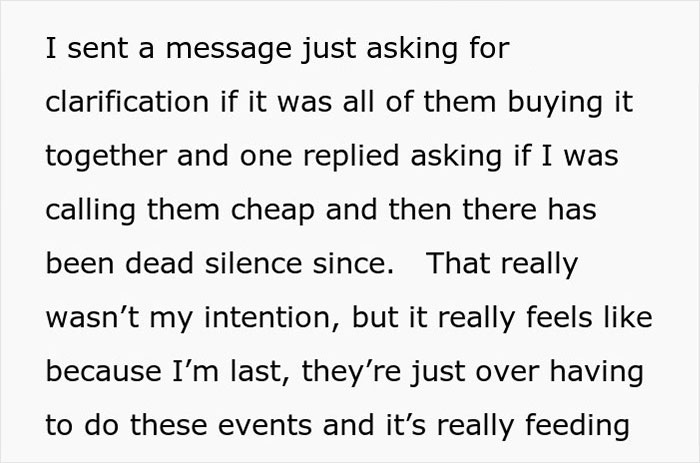Click the word "cheap"

pyautogui.click(x=272, y=211)
